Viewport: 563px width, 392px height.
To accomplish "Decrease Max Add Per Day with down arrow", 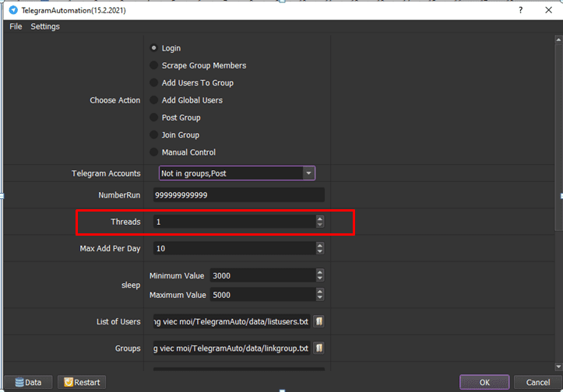I will [x=320, y=251].
